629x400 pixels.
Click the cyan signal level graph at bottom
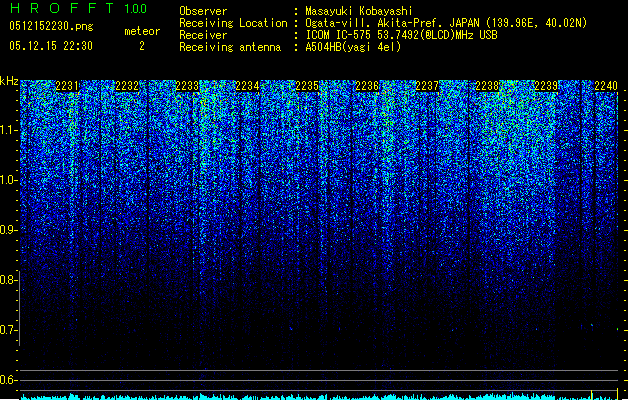(x=319, y=396)
